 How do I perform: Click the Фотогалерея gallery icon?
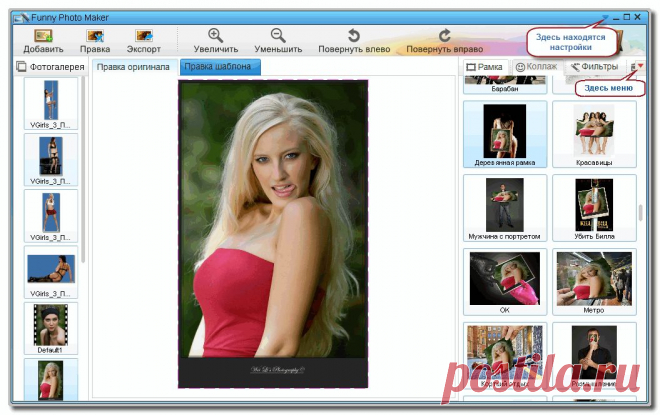coord(21,67)
